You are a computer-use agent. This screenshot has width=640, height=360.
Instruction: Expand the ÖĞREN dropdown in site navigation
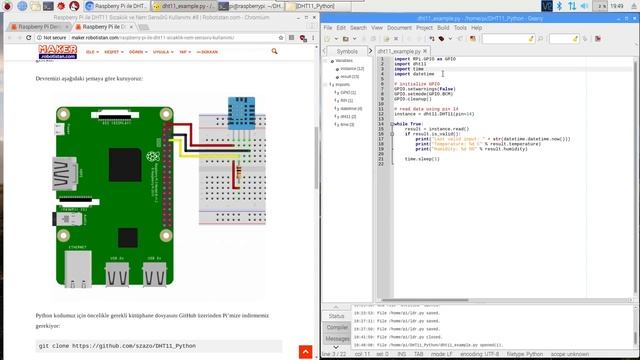[138, 52]
